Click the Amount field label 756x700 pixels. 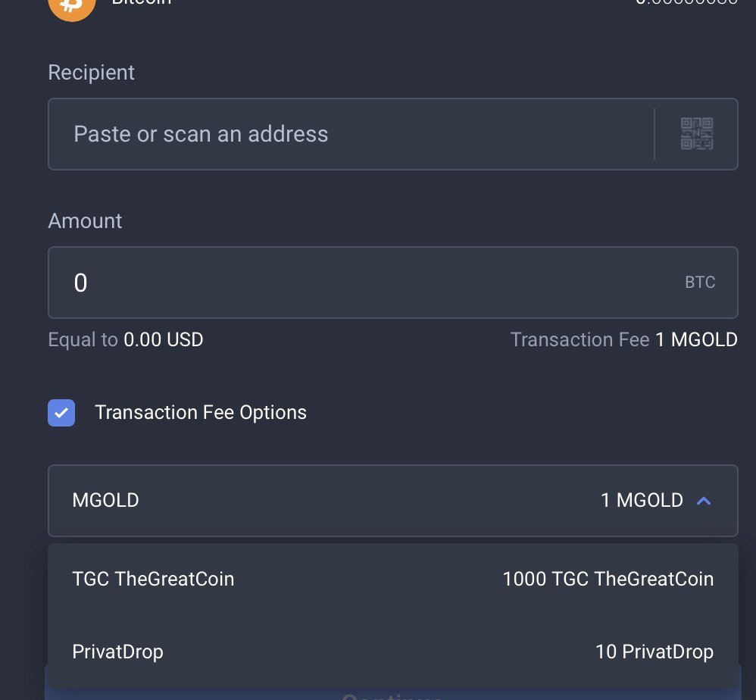pyautogui.click(x=85, y=221)
